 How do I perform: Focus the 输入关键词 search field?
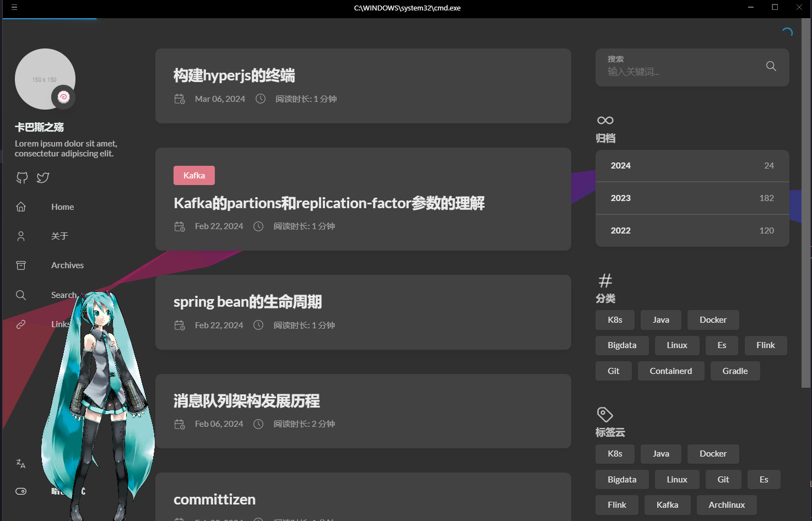683,72
